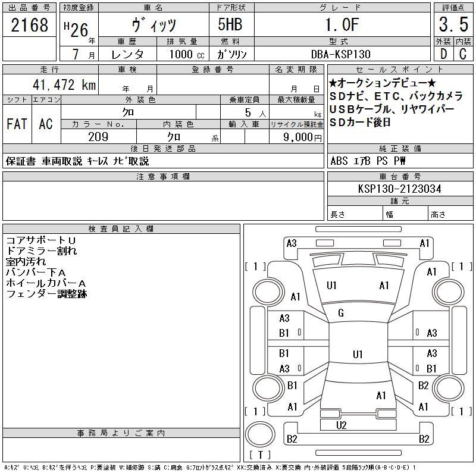Select PS in genuine equipment
This screenshot has width=476, height=476.
[x=382, y=161]
